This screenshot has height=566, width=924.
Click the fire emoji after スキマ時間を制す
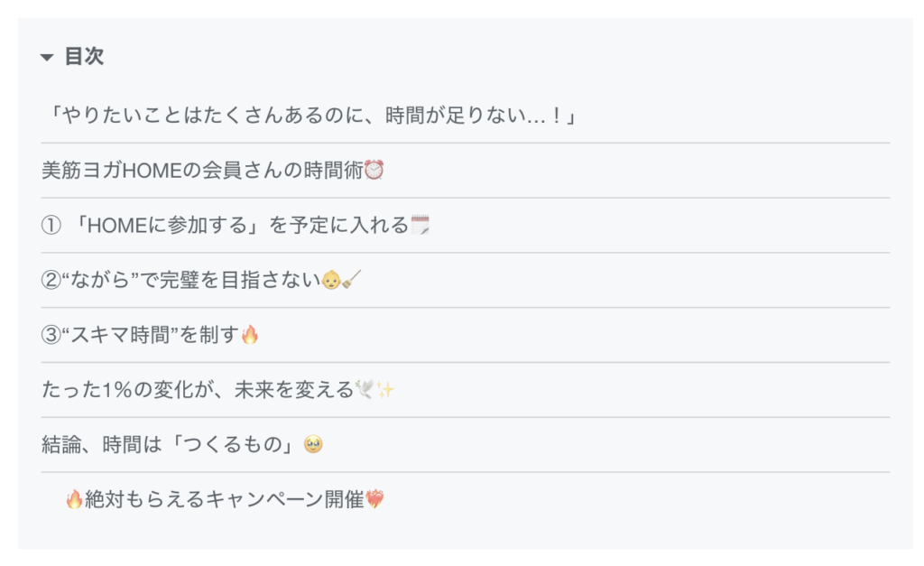point(250,335)
